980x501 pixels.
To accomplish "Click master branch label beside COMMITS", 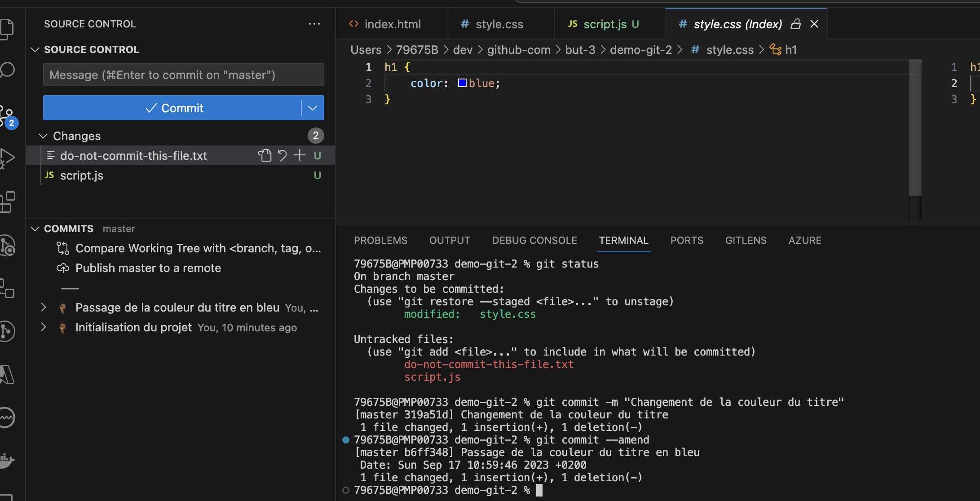I will (119, 229).
